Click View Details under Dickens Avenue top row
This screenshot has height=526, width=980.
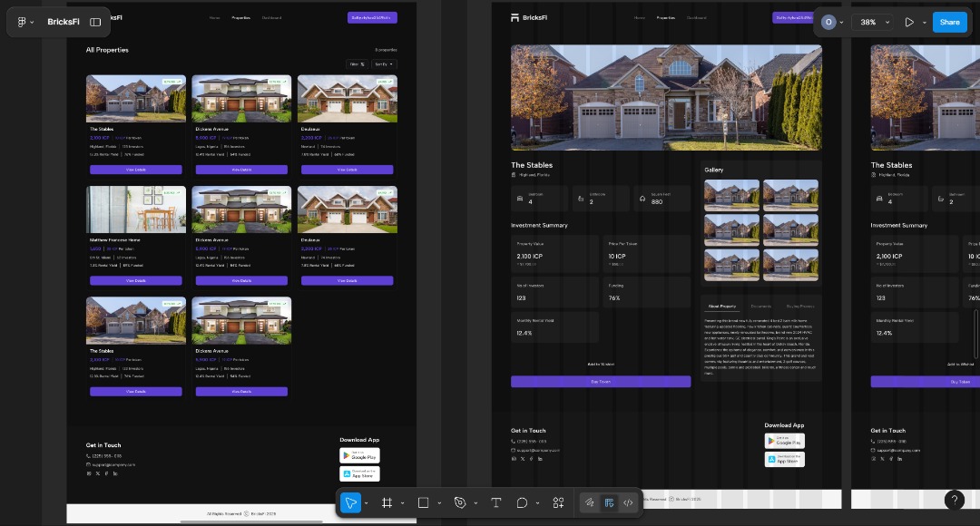pyautogui.click(x=241, y=170)
